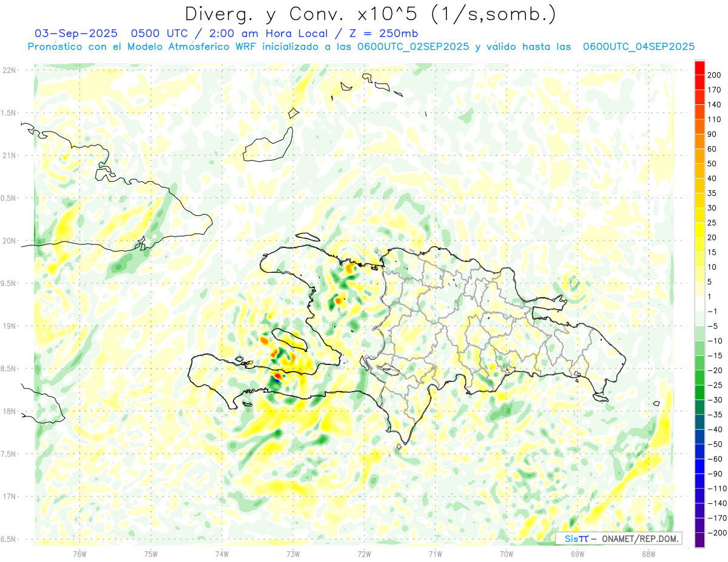Click the 75W longitude label
Image resolution: width=728 pixels, height=562 pixels.
click(x=151, y=554)
